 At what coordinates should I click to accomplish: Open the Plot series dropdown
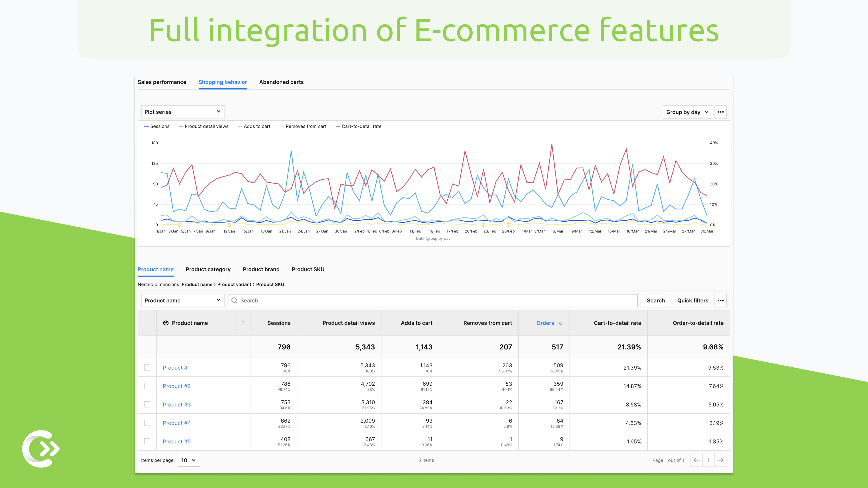pyautogui.click(x=183, y=112)
